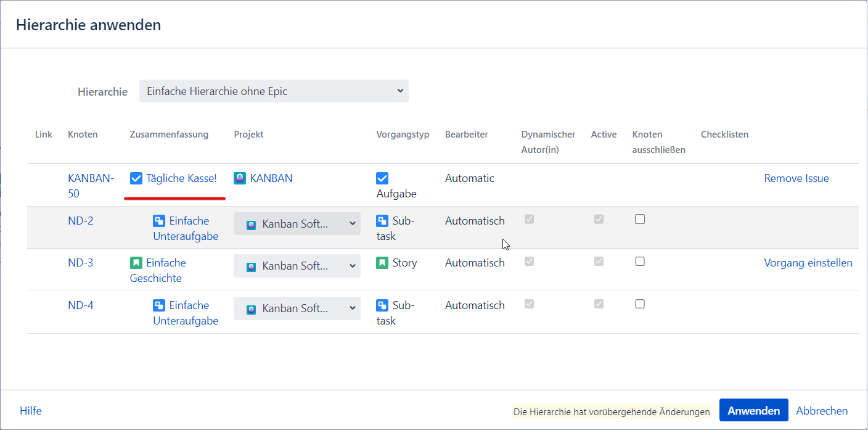Open the Hilfe link
Viewport: 868px width, 430px height.
[x=31, y=411]
